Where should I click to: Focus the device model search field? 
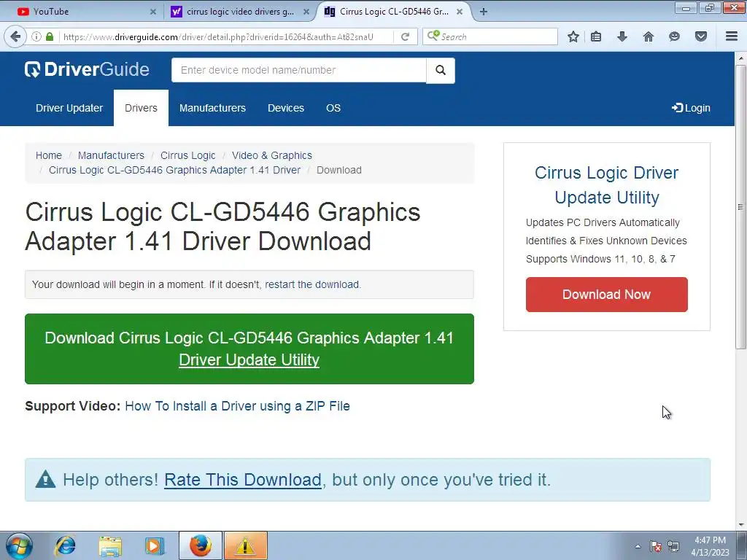tap(298, 71)
